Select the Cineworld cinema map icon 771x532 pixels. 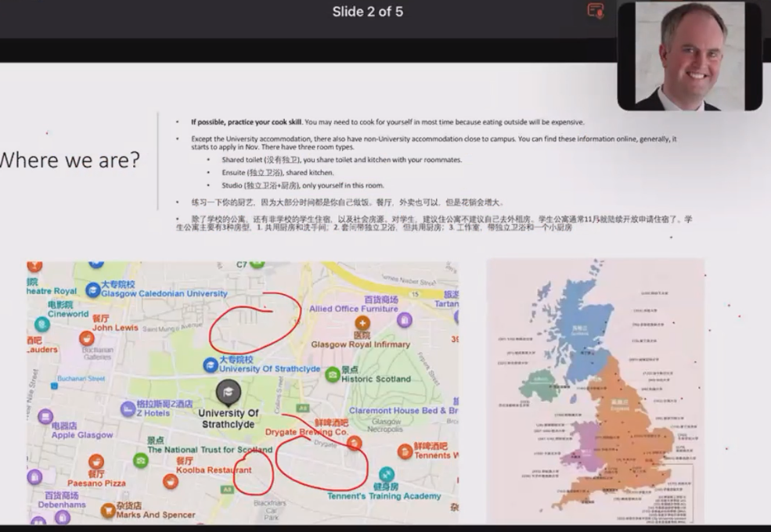tap(42, 324)
